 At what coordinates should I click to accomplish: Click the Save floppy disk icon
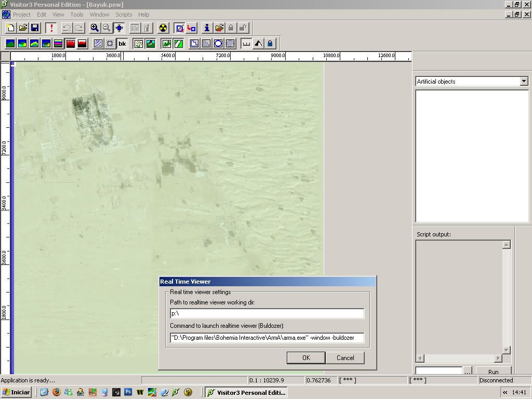tap(35, 28)
